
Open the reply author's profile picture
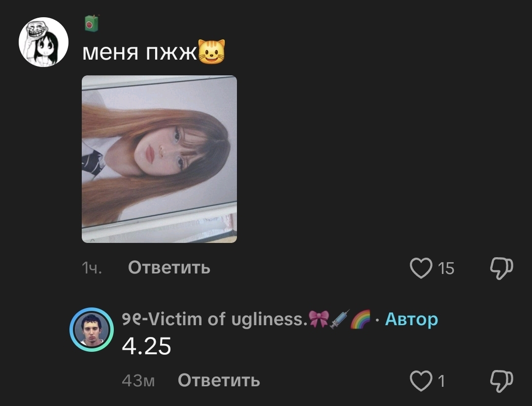click(92, 329)
